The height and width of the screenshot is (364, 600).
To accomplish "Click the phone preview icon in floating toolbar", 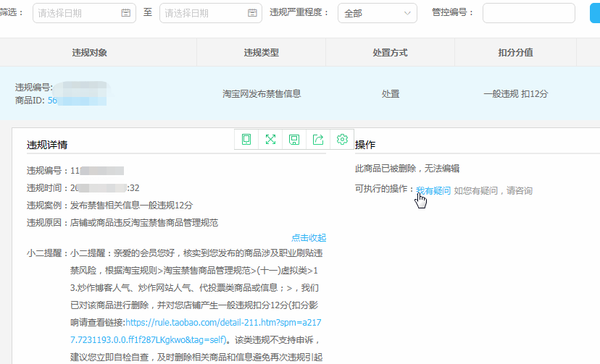I will [x=246, y=140].
